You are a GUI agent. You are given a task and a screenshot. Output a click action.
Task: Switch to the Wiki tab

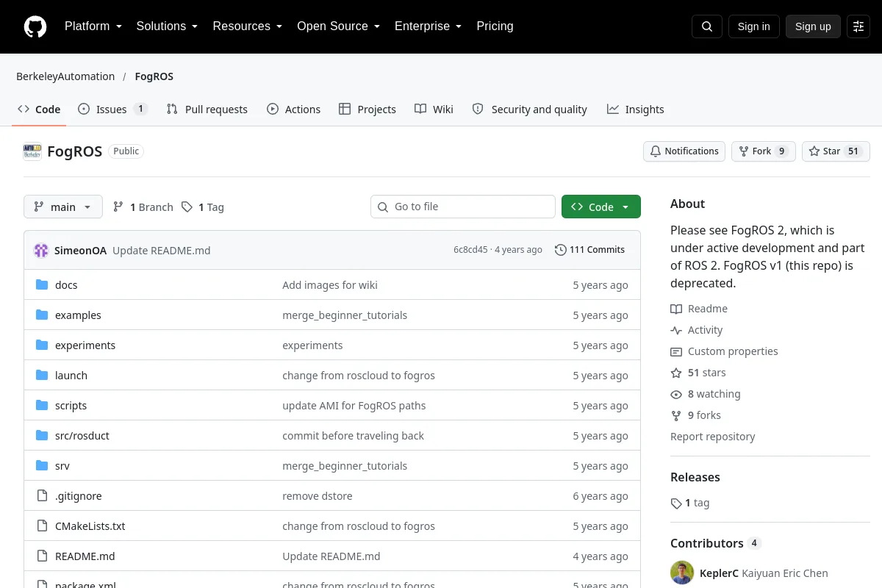click(434, 110)
